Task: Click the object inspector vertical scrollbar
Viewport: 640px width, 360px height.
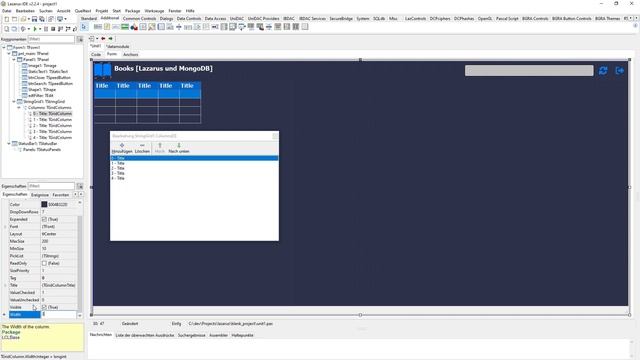Action: coord(80,259)
